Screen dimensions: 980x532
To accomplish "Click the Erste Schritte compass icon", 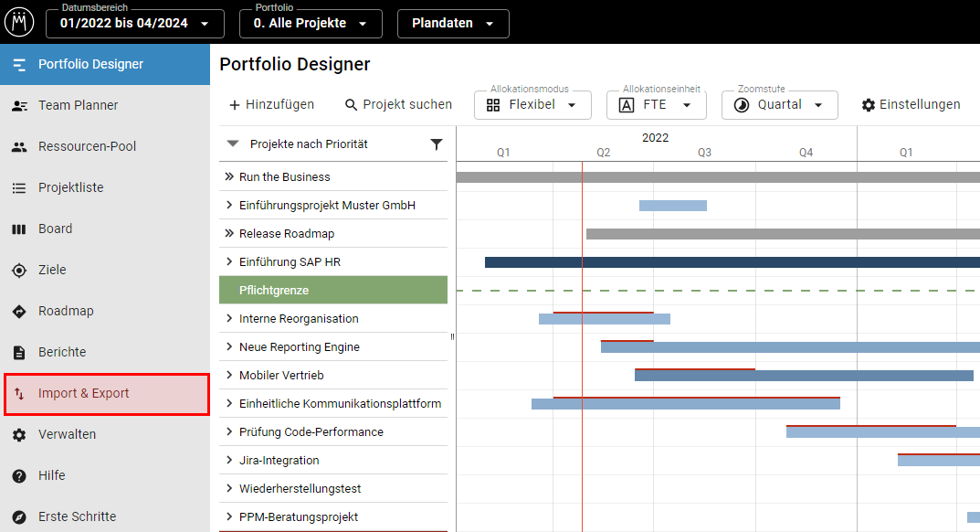I will (19, 517).
